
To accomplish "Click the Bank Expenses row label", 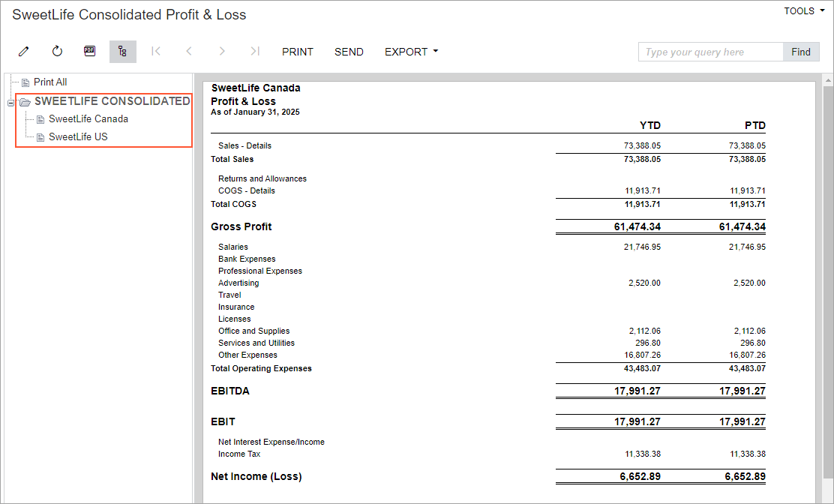I will click(x=247, y=259).
